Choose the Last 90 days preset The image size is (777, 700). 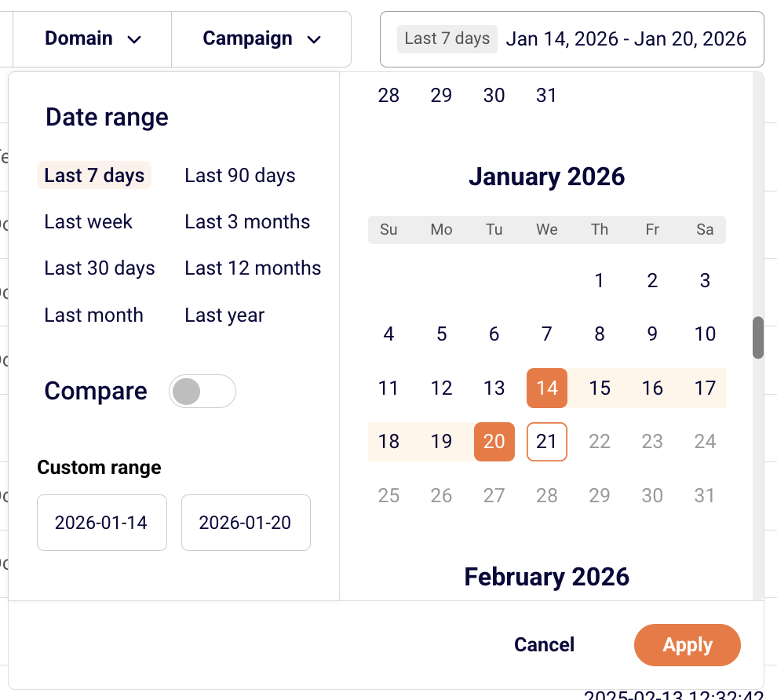[x=240, y=176]
